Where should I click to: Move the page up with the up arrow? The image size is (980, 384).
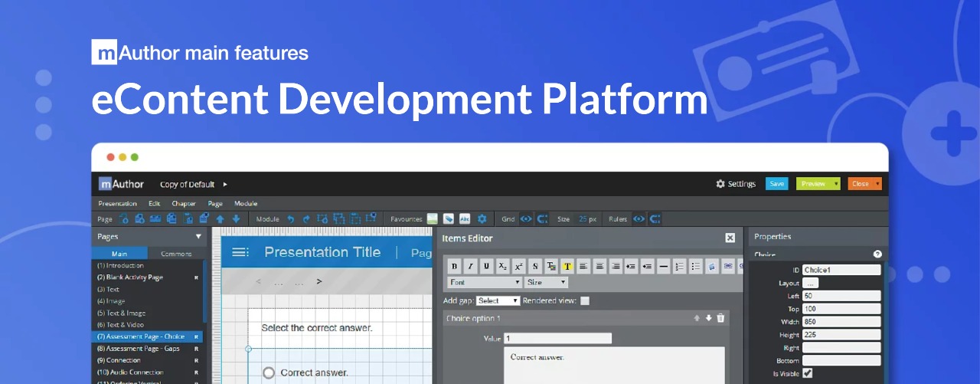[x=220, y=219]
